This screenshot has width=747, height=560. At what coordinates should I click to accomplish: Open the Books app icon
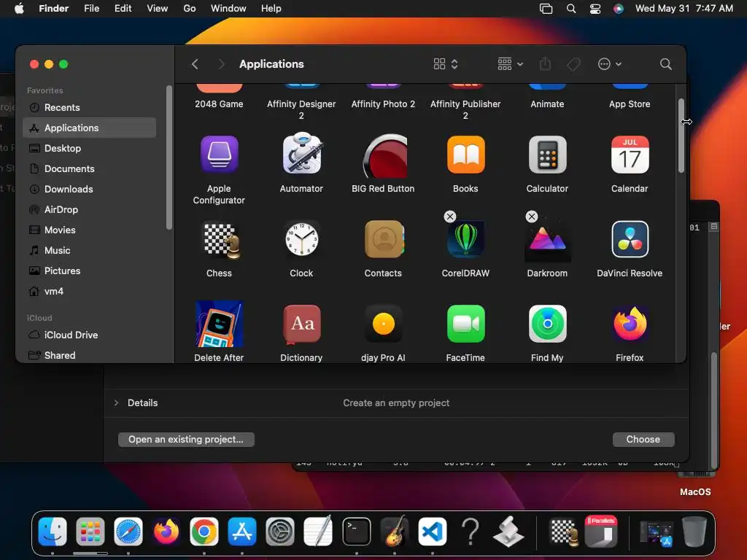click(x=466, y=155)
